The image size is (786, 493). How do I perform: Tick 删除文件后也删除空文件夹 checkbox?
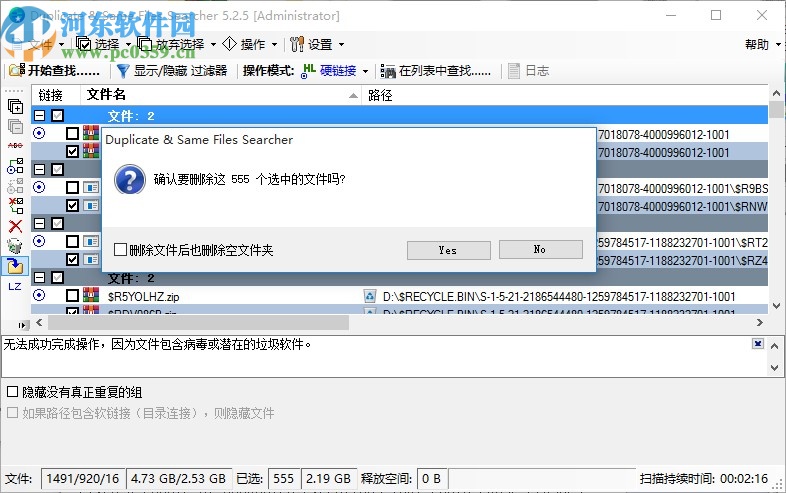120,249
